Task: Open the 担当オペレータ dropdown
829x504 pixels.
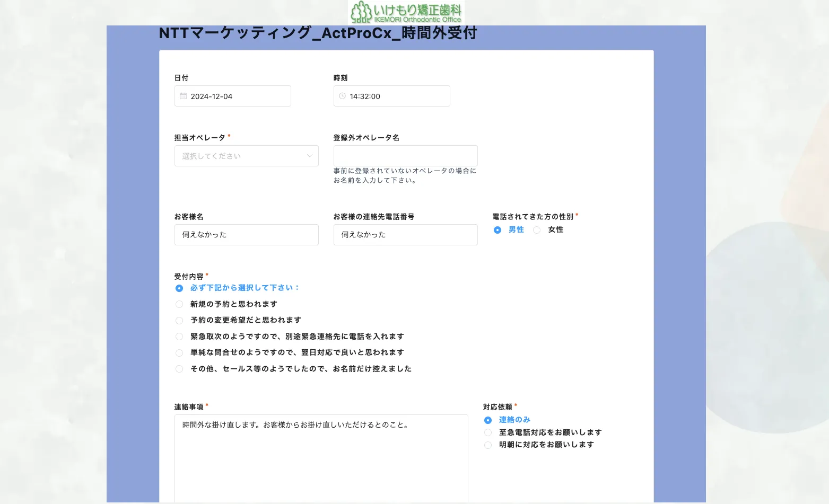Action: 247,156
